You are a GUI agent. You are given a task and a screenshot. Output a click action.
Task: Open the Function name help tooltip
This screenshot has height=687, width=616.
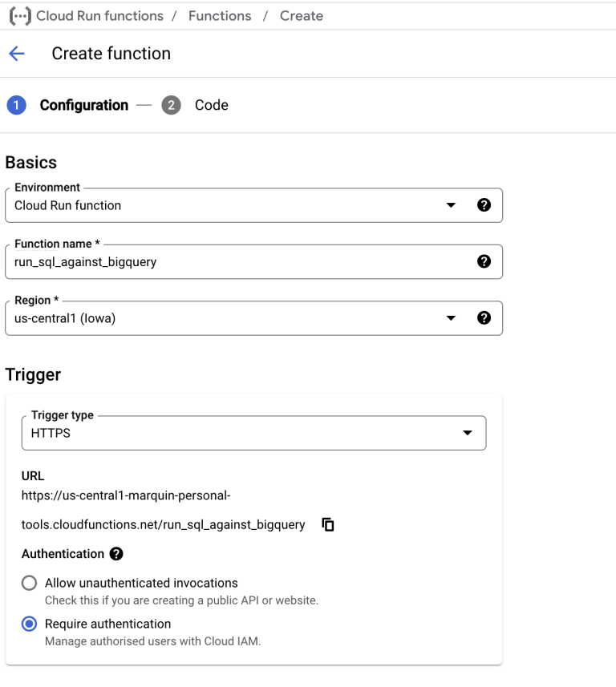point(484,261)
